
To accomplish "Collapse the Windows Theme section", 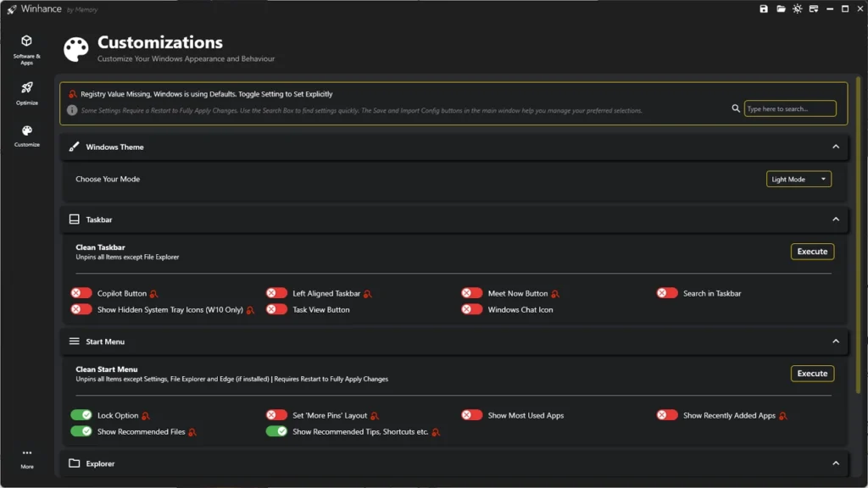I will [x=836, y=147].
